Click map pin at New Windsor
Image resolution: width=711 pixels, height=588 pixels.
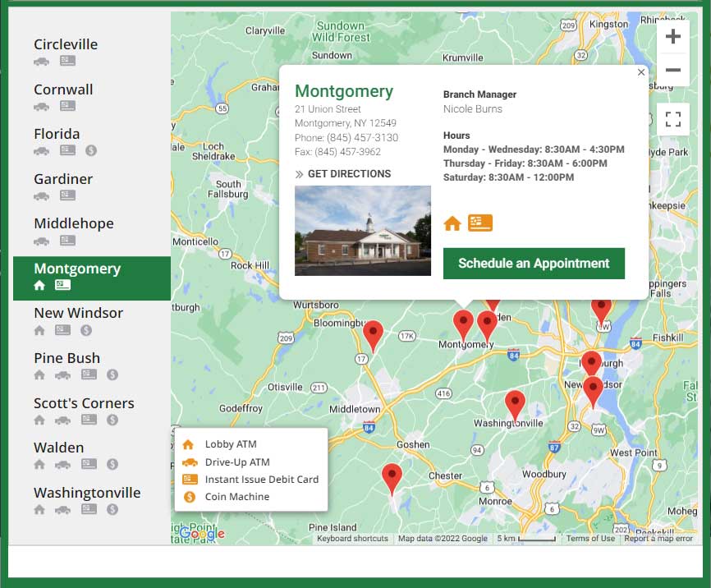(593, 391)
